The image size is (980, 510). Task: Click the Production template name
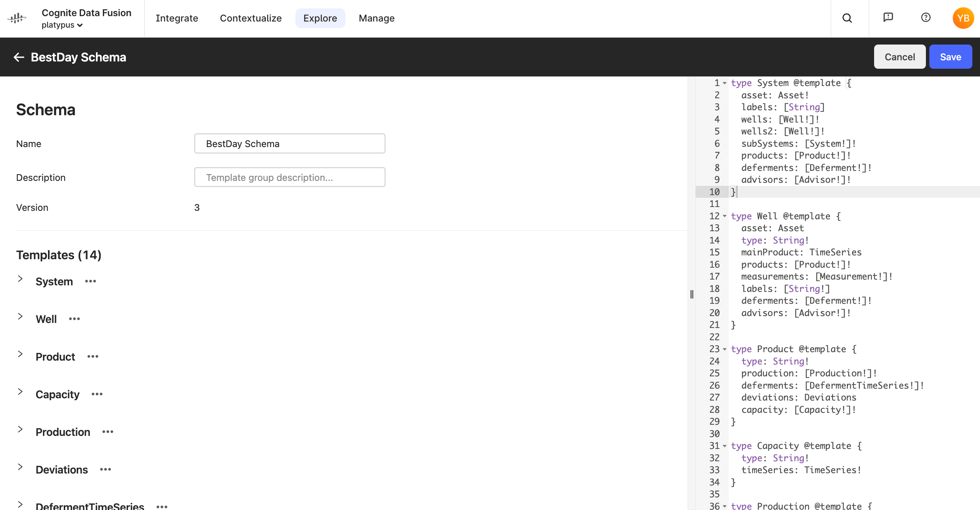click(x=63, y=432)
